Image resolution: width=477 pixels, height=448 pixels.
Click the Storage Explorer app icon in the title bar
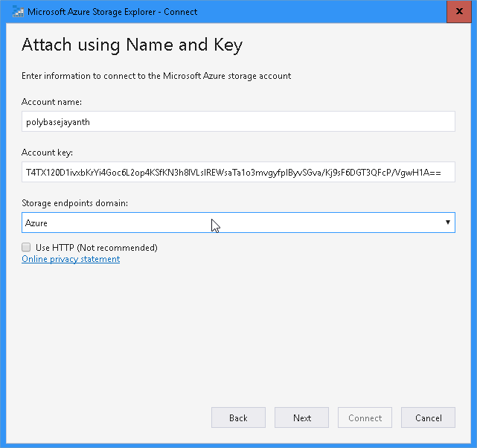click(18, 12)
